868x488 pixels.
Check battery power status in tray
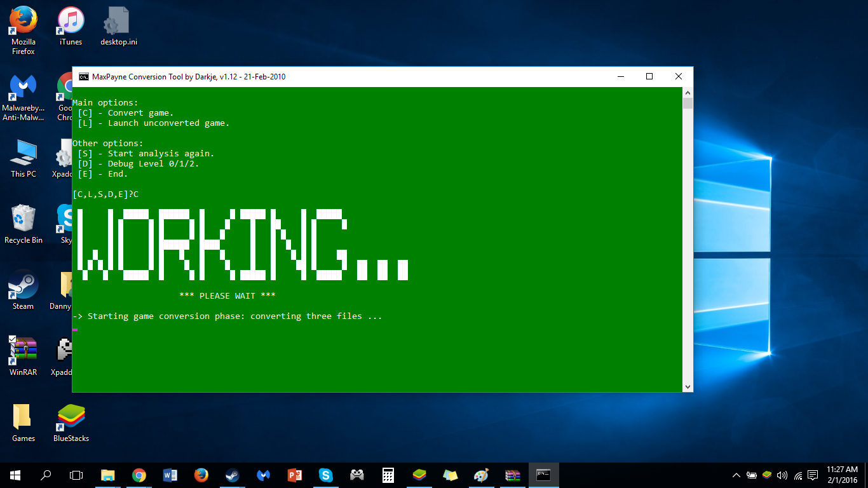coord(752,475)
